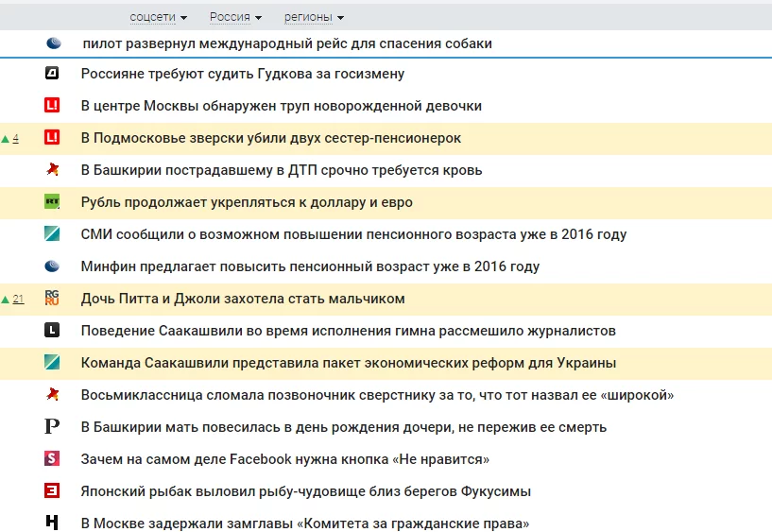
Task: Open headline about pilot rescuing a dog
Action: click(x=287, y=43)
